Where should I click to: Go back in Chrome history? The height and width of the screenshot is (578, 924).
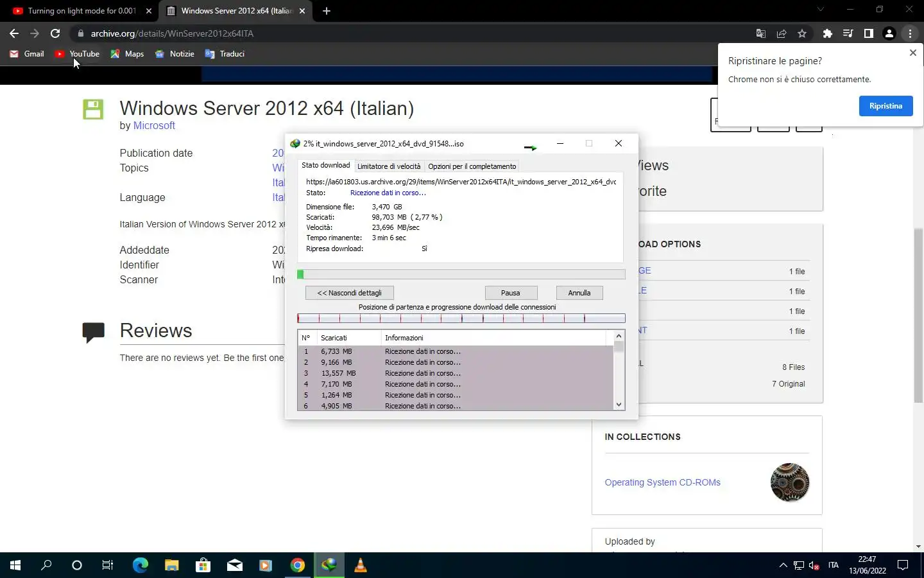14,33
